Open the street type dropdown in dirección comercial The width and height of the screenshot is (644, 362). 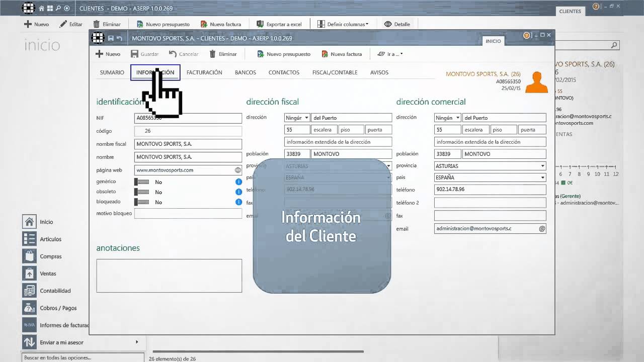tap(447, 118)
